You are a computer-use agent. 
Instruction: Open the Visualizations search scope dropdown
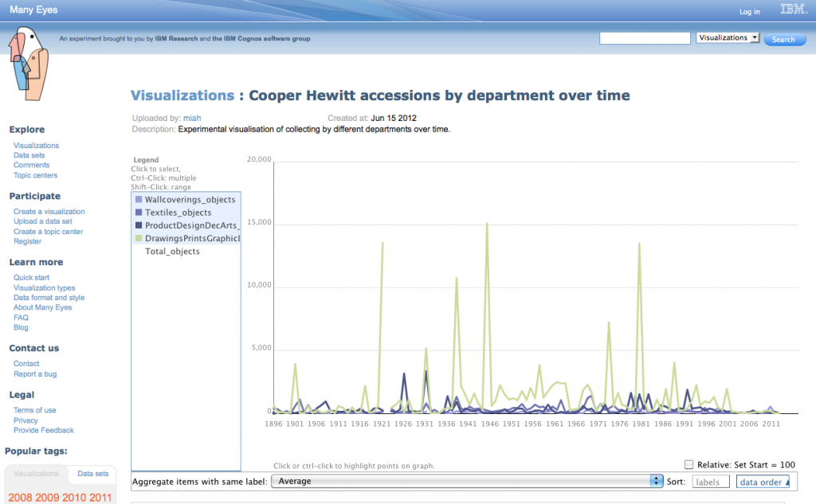728,38
